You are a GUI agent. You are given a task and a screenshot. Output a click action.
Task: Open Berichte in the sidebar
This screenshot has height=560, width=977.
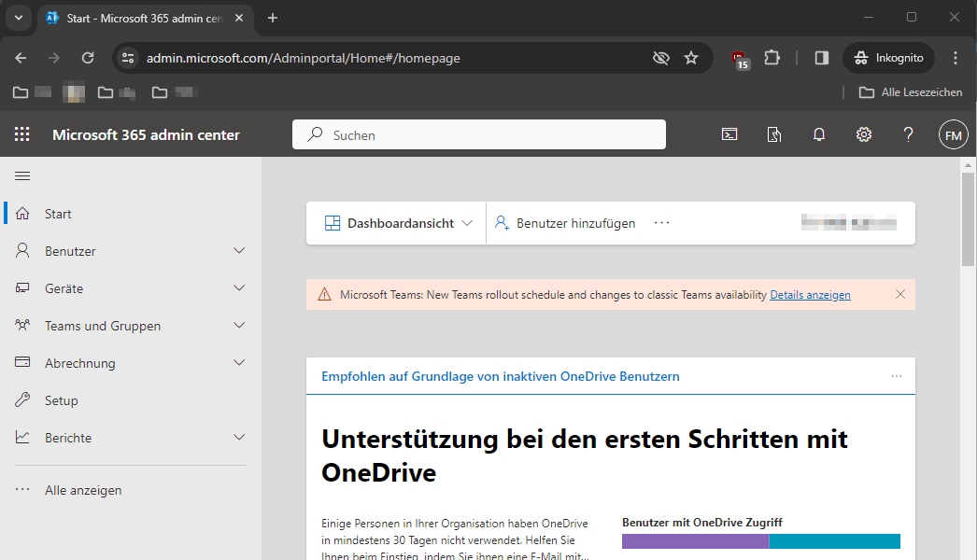coord(130,438)
